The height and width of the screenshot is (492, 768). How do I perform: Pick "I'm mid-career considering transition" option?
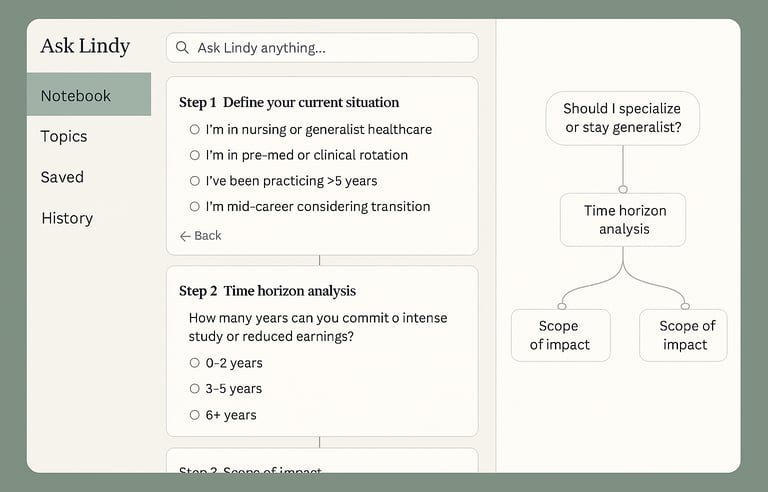tap(194, 207)
